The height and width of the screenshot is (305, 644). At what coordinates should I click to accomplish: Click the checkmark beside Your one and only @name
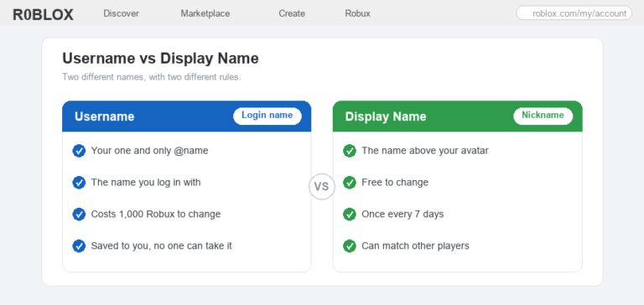tap(79, 151)
